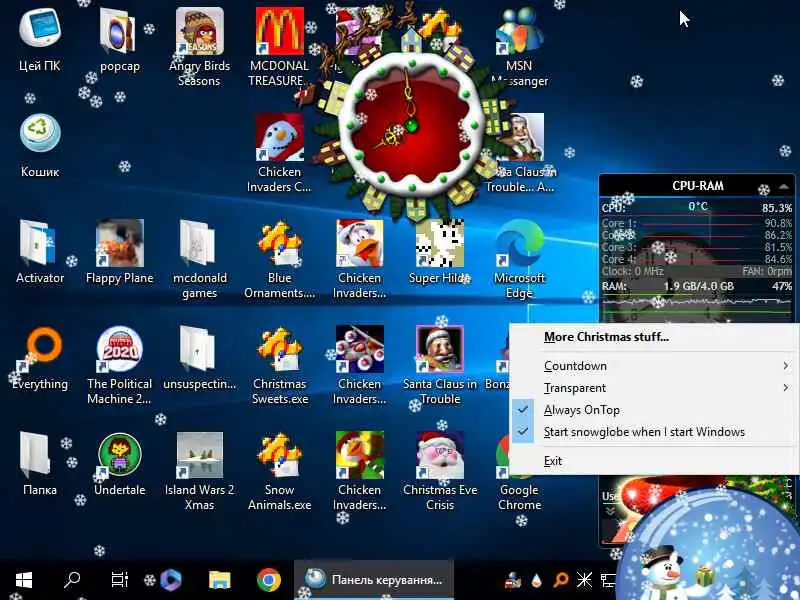Open taskbar search magnifier
Viewport: 800px width, 600px height.
[71, 580]
